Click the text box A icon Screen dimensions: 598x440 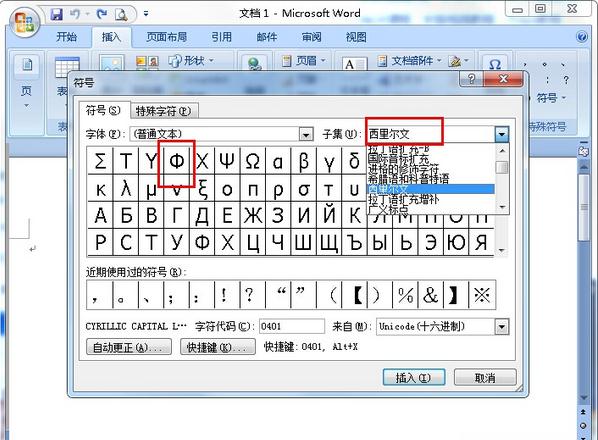[x=354, y=64]
